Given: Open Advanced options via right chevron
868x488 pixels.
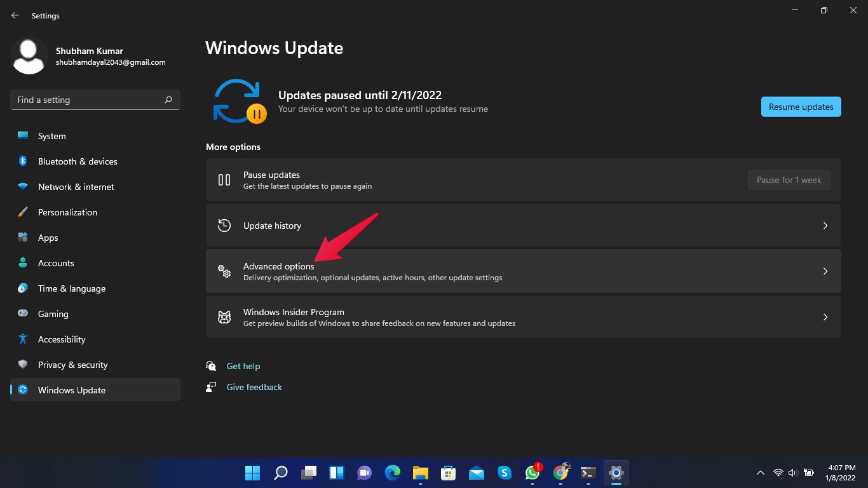Looking at the screenshot, I should (x=825, y=271).
